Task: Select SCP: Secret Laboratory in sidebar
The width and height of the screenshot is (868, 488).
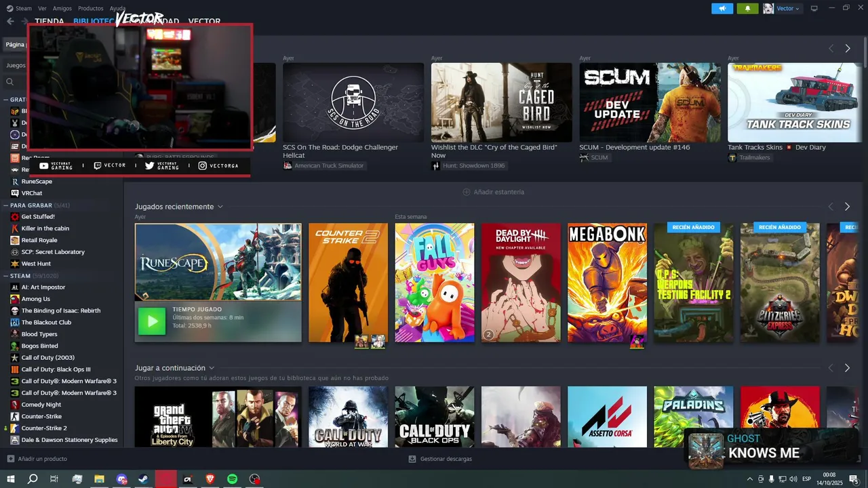Action: tap(53, 252)
